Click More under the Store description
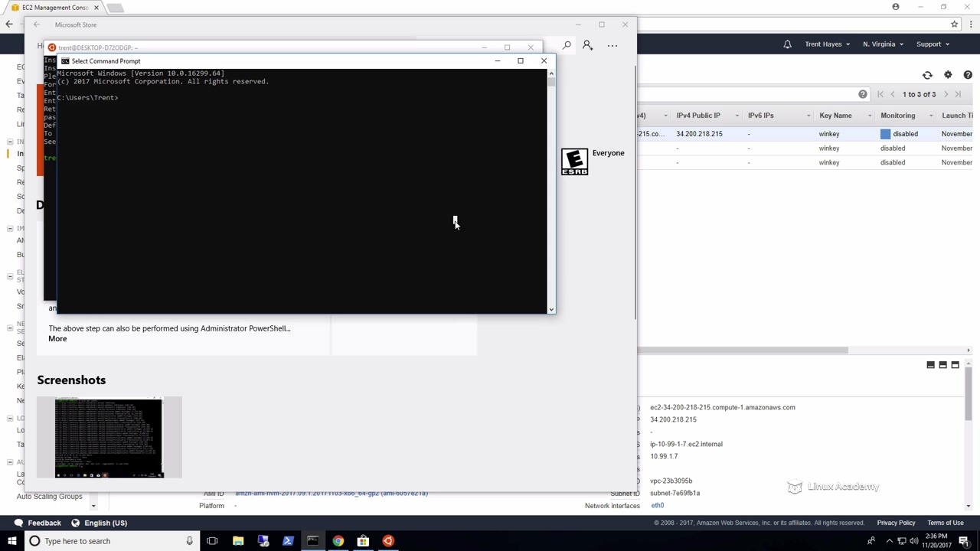This screenshot has height=551, width=980. pyautogui.click(x=57, y=339)
